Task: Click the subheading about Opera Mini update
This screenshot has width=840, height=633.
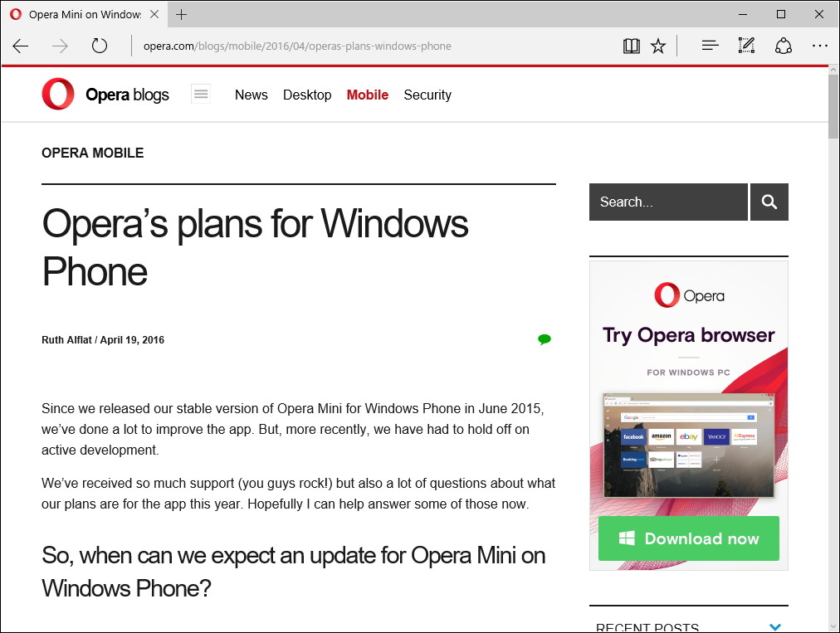Action: pyautogui.click(x=294, y=572)
